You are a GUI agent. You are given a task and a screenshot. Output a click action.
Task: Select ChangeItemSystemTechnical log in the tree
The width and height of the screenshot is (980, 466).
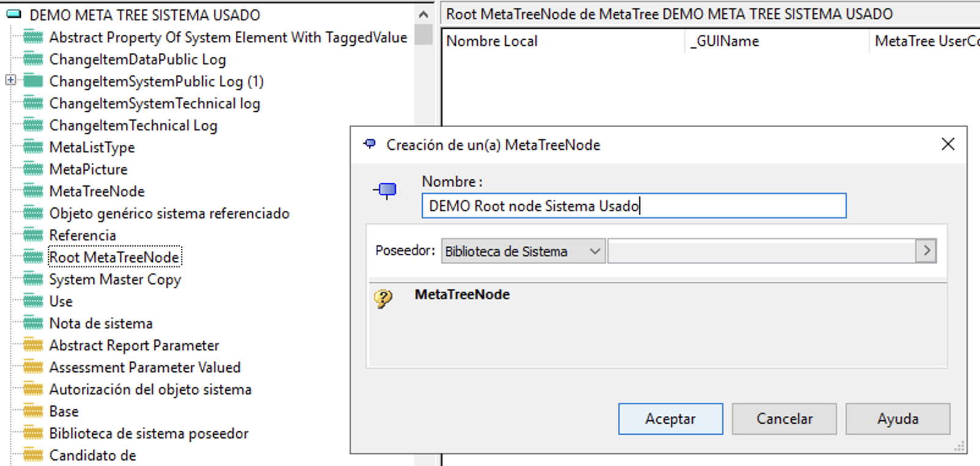tap(155, 103)
